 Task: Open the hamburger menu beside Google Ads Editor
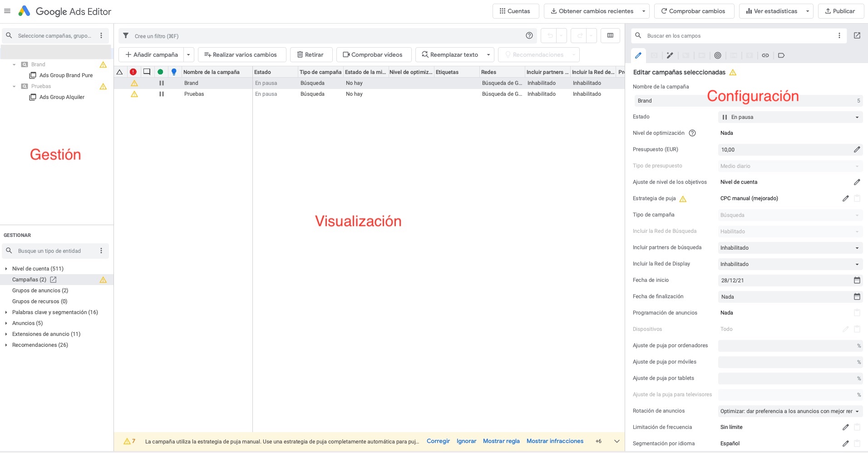pos(7,11)
